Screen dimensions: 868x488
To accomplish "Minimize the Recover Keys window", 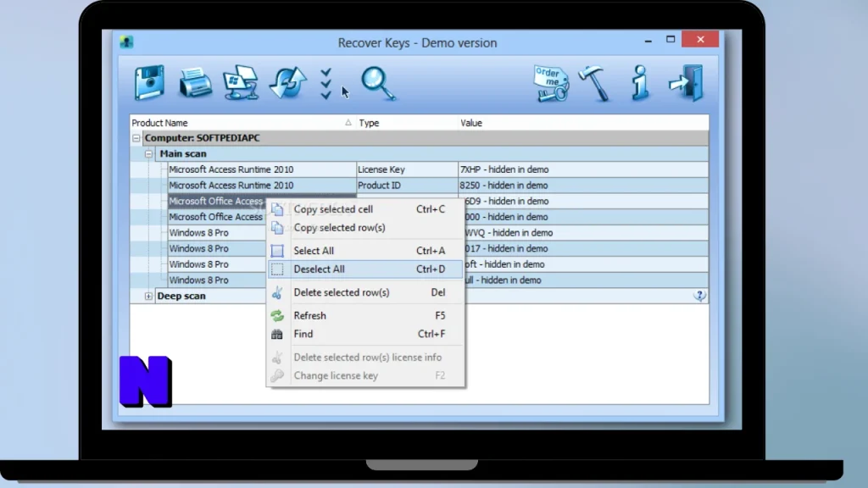I will (648, 41).
